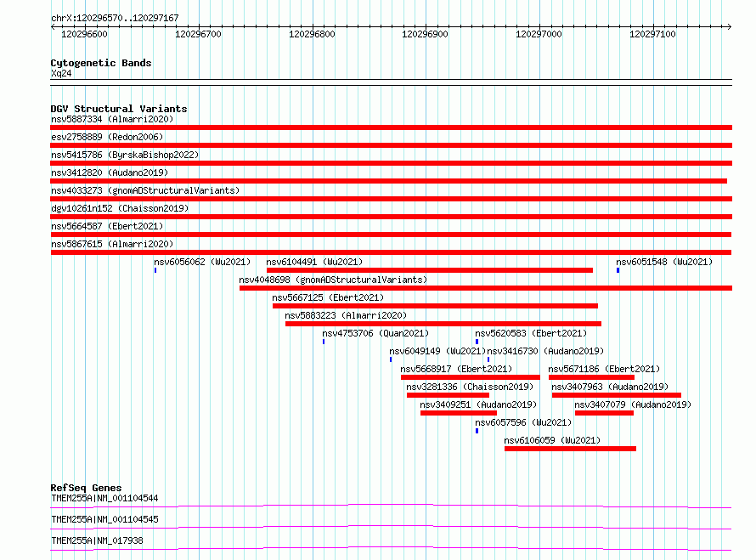Viewport: 756px width, 560px height.
Task: Select the esv2758889 (Redon2006) variant label
Action: pos(107,137)
